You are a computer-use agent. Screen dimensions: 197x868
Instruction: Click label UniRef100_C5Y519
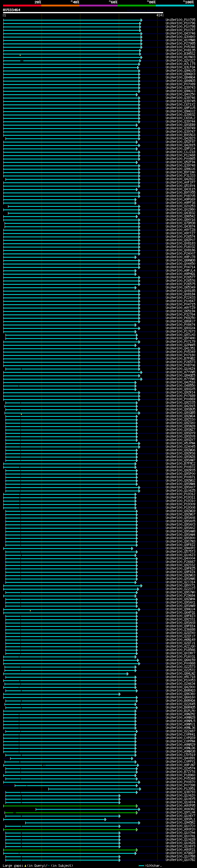coord(180,754)
